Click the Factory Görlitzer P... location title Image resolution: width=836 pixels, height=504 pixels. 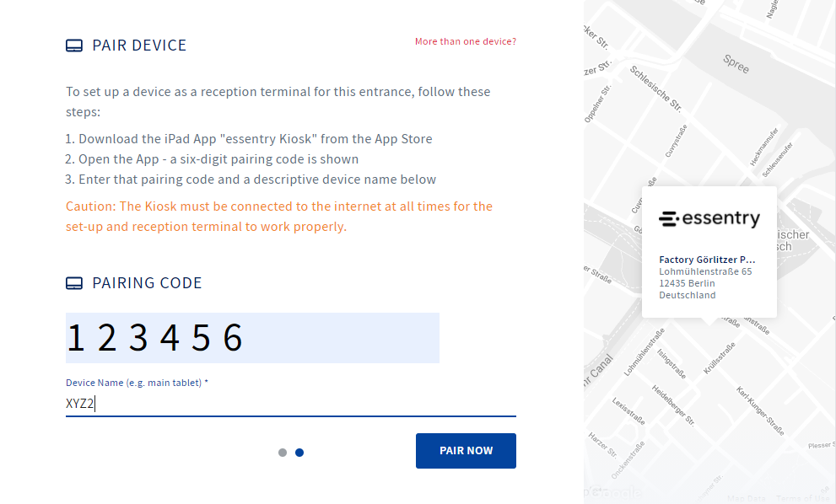coord(707,260)
